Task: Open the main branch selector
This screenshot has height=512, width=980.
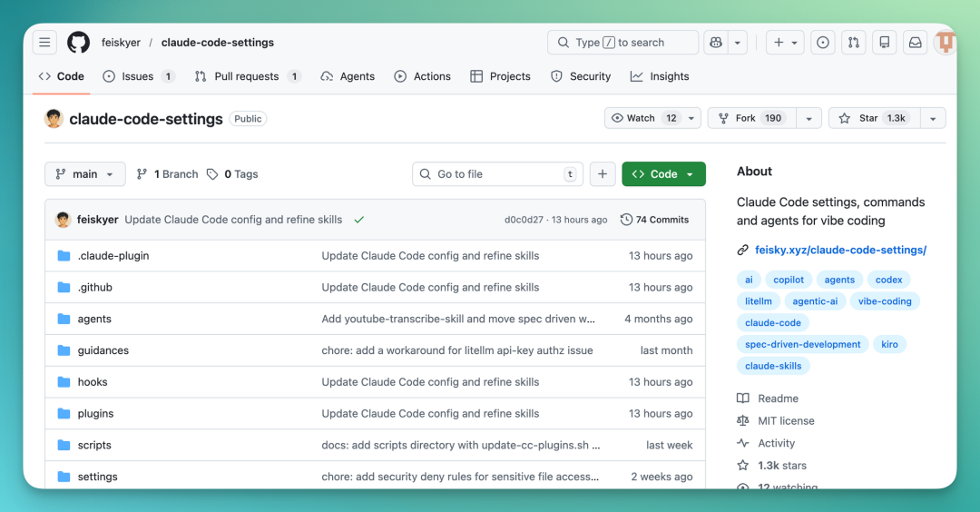Action: pos(85,173)
